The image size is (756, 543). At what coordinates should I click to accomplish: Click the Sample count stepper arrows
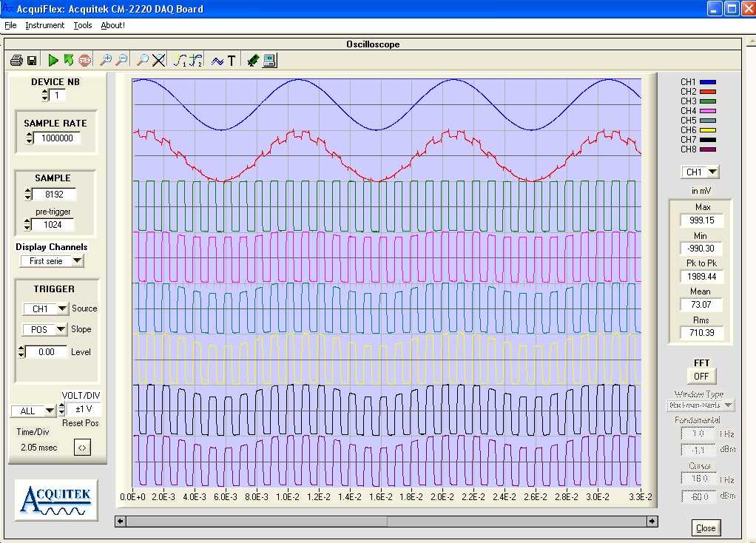pyautogui.click(x=28, y=194)
